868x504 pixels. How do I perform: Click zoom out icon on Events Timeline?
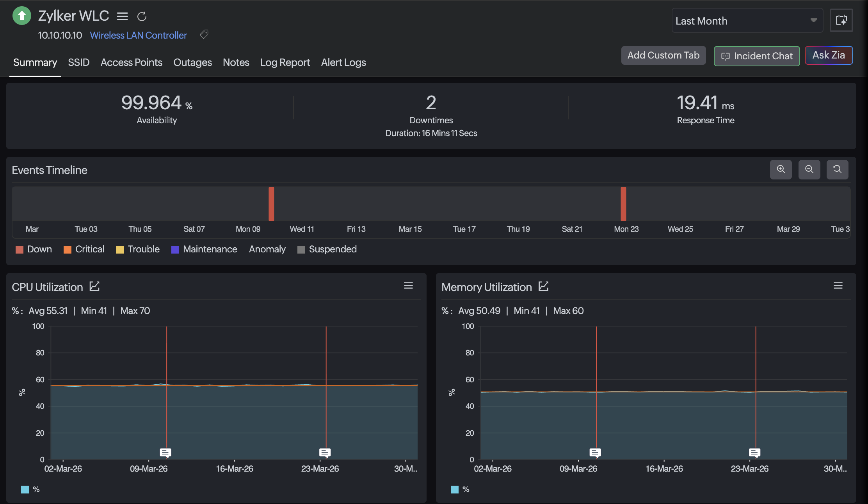809,169
